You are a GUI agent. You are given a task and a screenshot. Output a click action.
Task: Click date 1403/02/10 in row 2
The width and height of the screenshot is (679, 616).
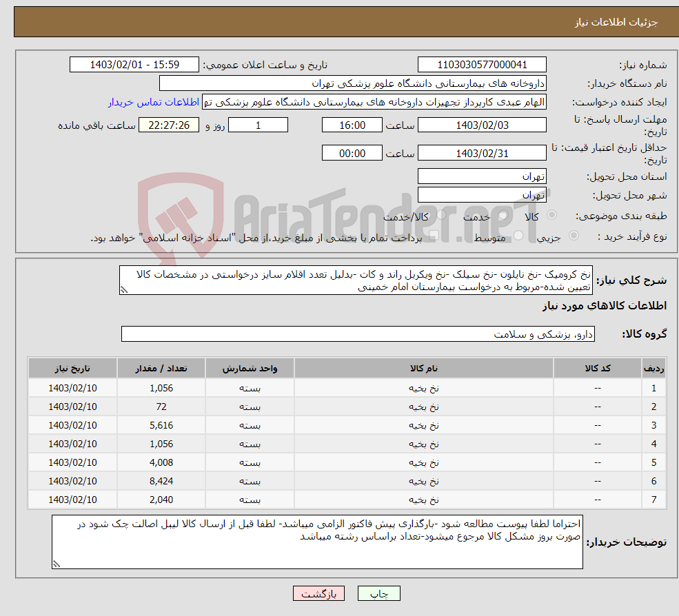pyautogui.click(x=73, y=407)
